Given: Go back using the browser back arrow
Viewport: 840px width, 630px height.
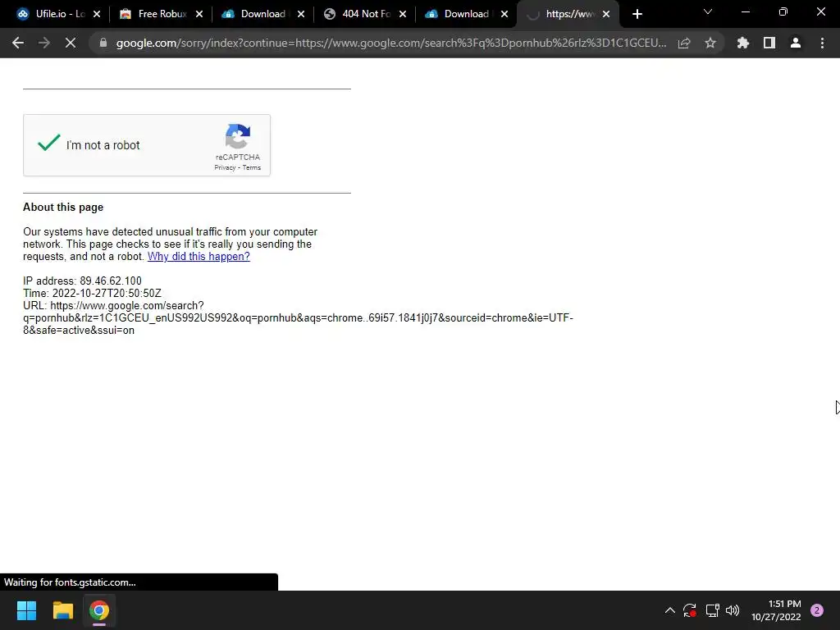Looking at the screenshot, I should (18, 43).
